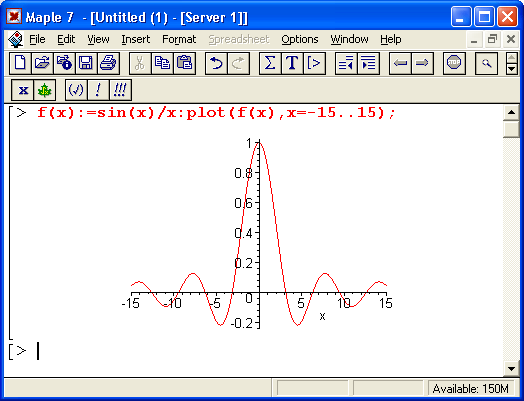Viewport: 524px width, 401px height.
Task: Expand the toolbar using the down arrow stepper
Action: pyautogui.click(x=512, y=69)
